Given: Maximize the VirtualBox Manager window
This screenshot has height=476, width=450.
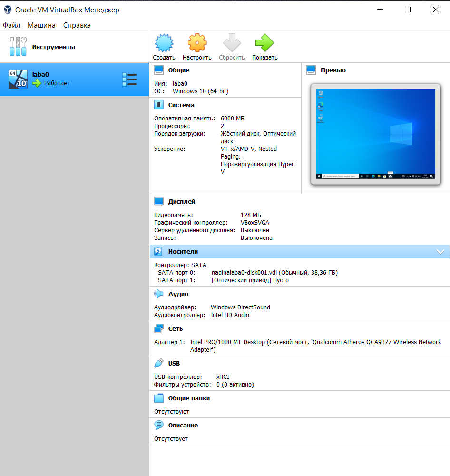Looking at the screenshot, I should pyautogui.click(x=408, y=10).
